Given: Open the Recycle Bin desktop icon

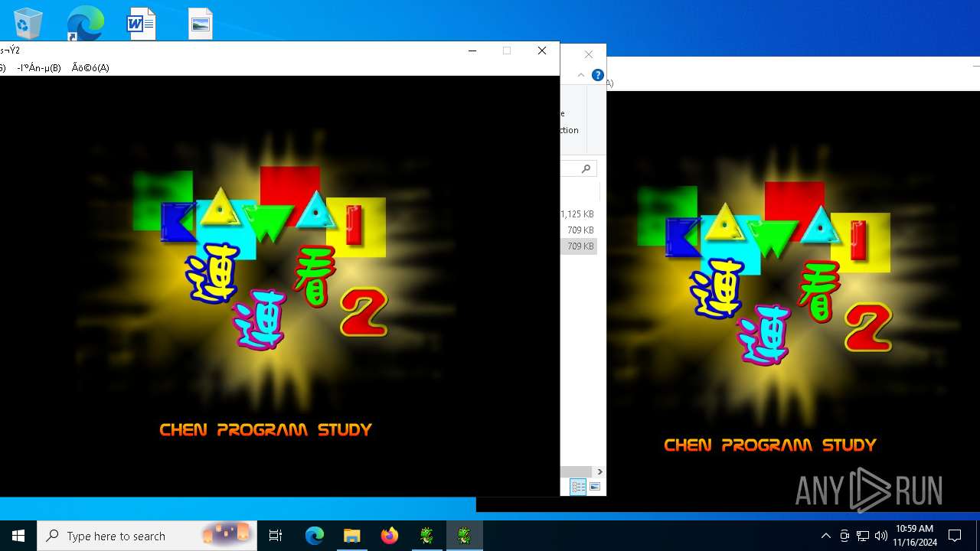Looking at the screenshot, I should click(x=28, y=23).
